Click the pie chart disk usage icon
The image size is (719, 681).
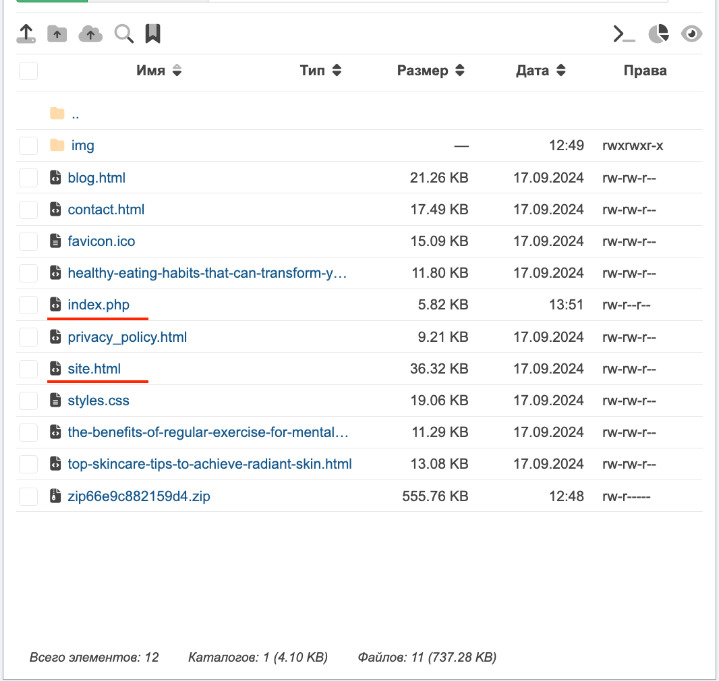[658, 34]
